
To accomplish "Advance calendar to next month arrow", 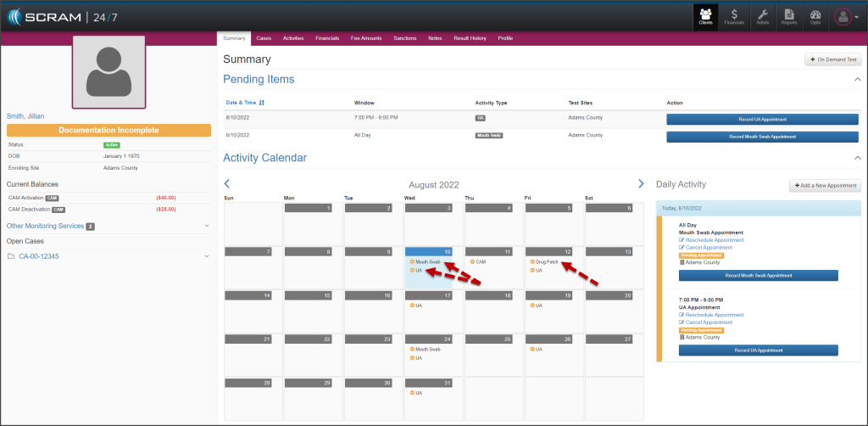I will point(640,183).
